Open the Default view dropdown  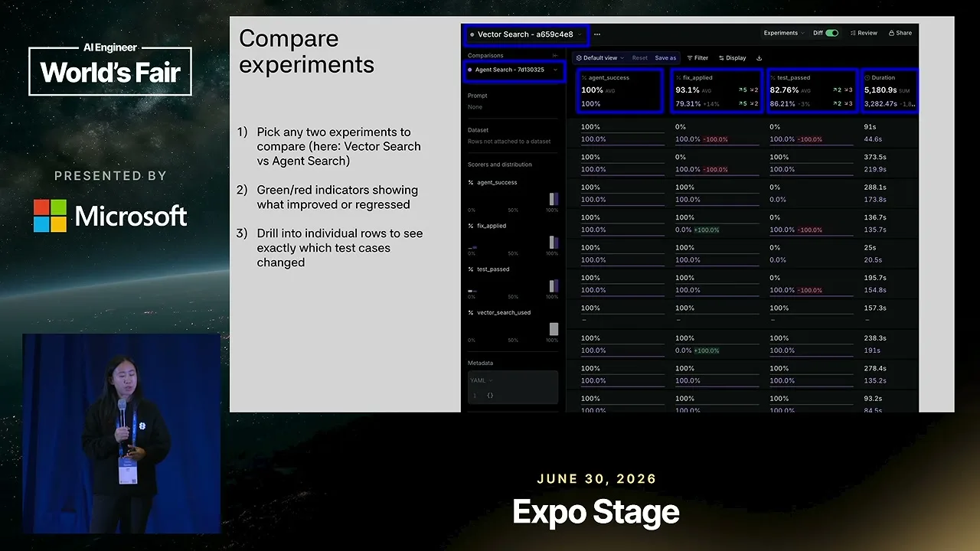(599, 58)
